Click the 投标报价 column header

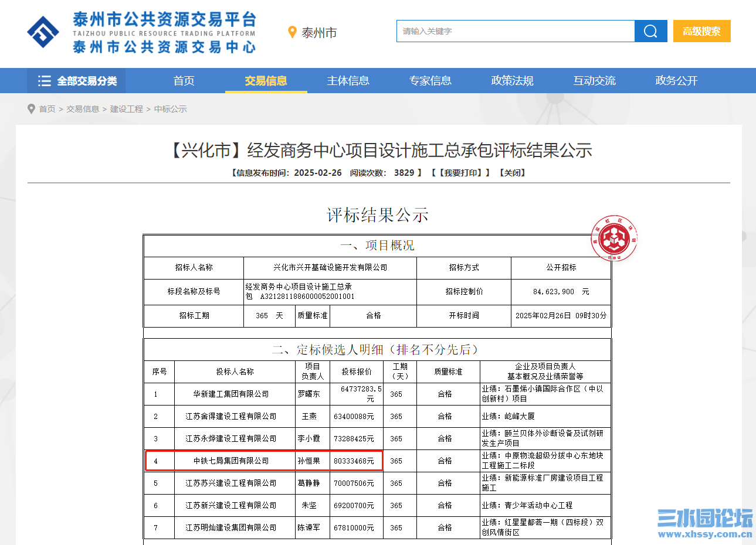pos(357,372)
